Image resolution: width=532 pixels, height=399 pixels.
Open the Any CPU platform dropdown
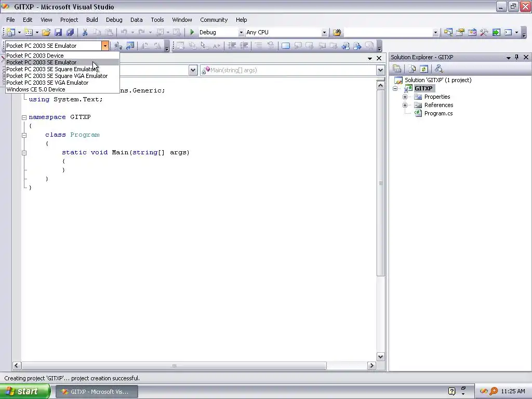pos(324,33)
